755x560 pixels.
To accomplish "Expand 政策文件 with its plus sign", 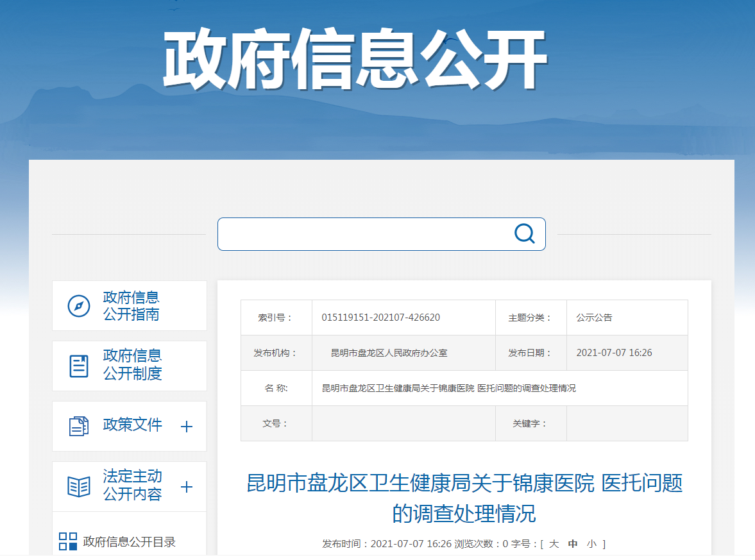I will click(187, 427).
